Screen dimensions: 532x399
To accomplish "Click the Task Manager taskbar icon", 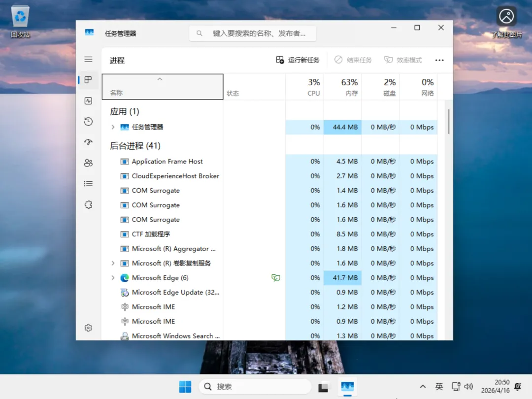I will pyautogui.click(x=347, y=387).
